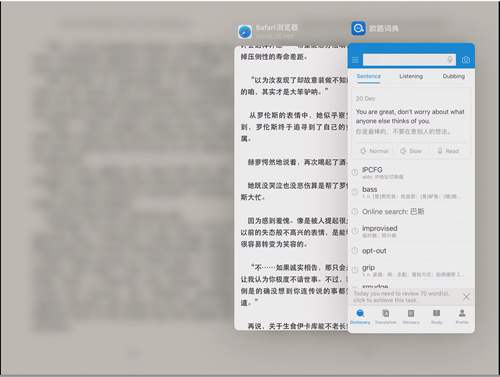The width and height of the screenshot is (500, 377).
Task: Select the Profile tab in the bottom bar
Action: point(462,317)
